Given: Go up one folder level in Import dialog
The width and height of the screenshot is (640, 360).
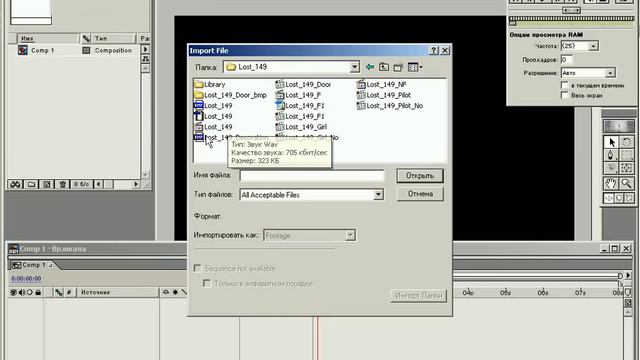Looking at the screenshot, I should [384, 67].
